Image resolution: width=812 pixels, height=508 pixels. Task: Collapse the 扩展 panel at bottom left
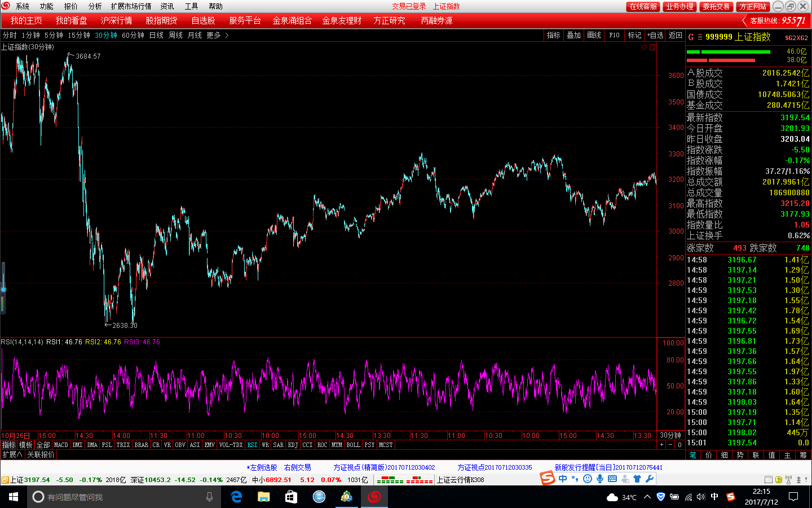pyautogui.click(x=12, y=454)
